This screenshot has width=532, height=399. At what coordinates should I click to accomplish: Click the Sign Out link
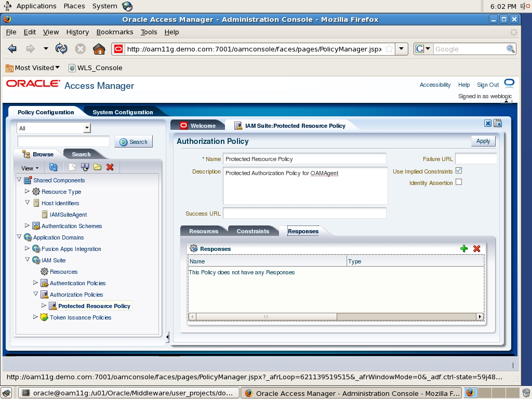pyautogui.click(x=487, y=85)
